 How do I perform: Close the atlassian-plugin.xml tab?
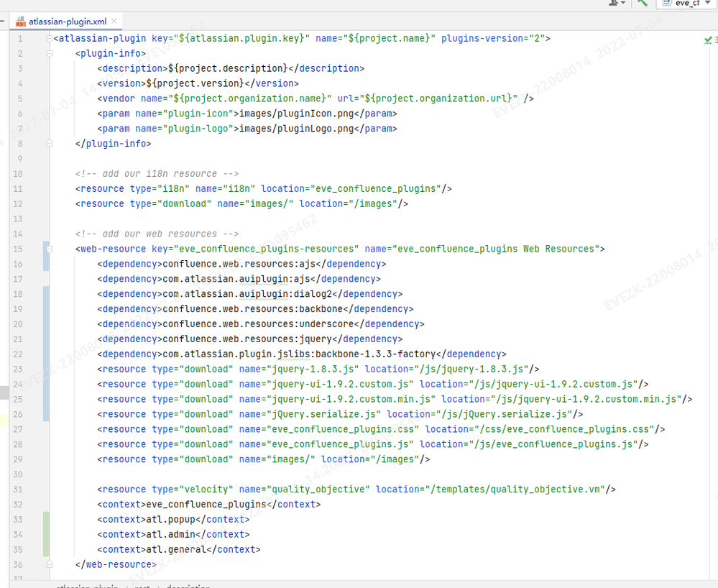point(114,21)
